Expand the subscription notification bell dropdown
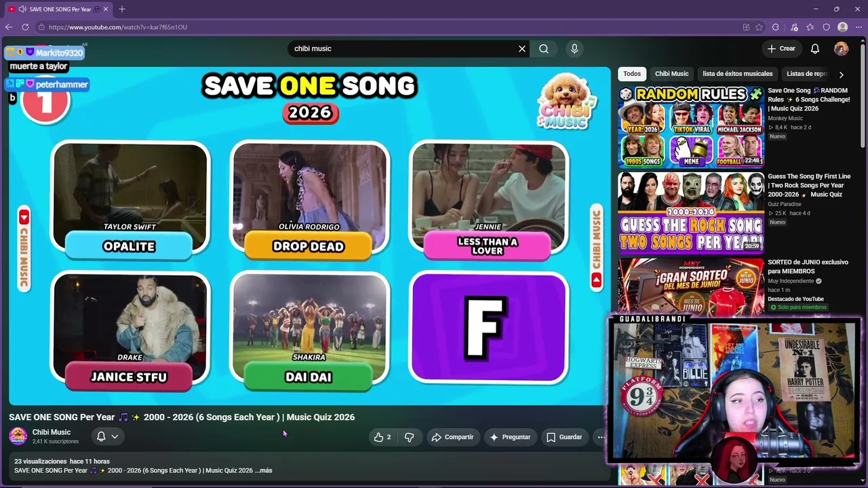Viewport: 868px width, 488px height. click(107, 436)
